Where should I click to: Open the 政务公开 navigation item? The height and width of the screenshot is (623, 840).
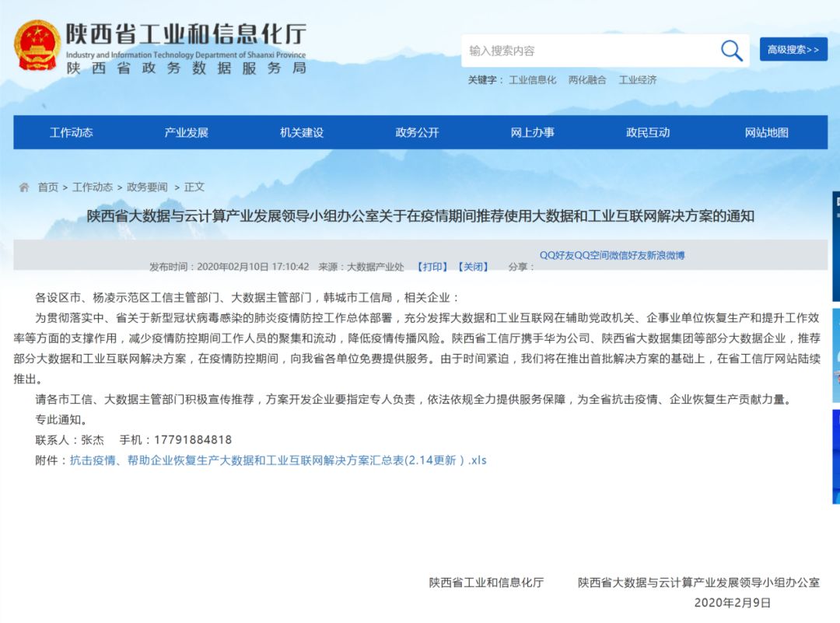tap(418, 132)
